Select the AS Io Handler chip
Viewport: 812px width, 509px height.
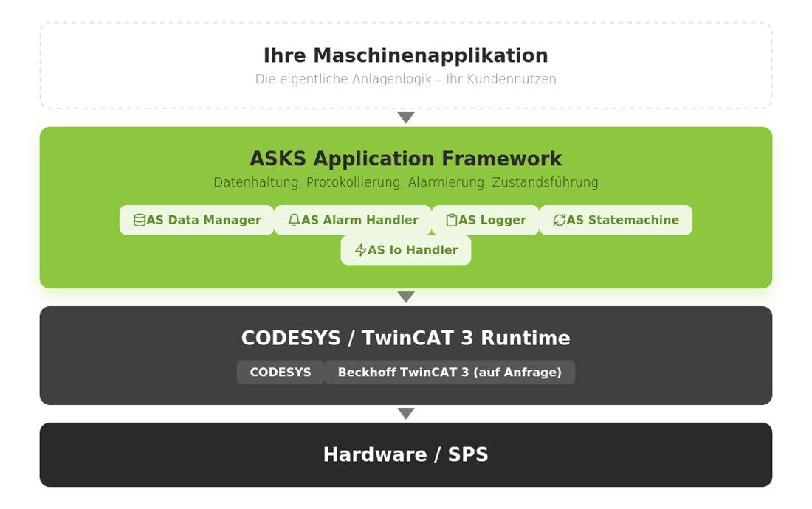(406, 250)
